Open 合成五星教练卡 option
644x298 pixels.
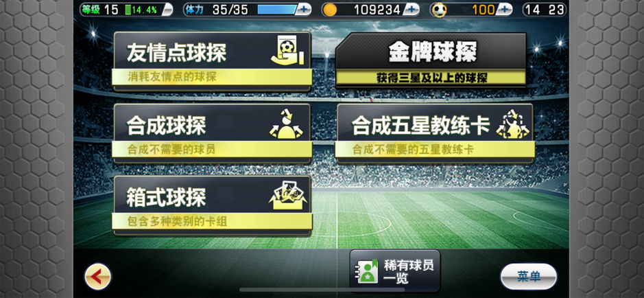[x=435, y=133]
